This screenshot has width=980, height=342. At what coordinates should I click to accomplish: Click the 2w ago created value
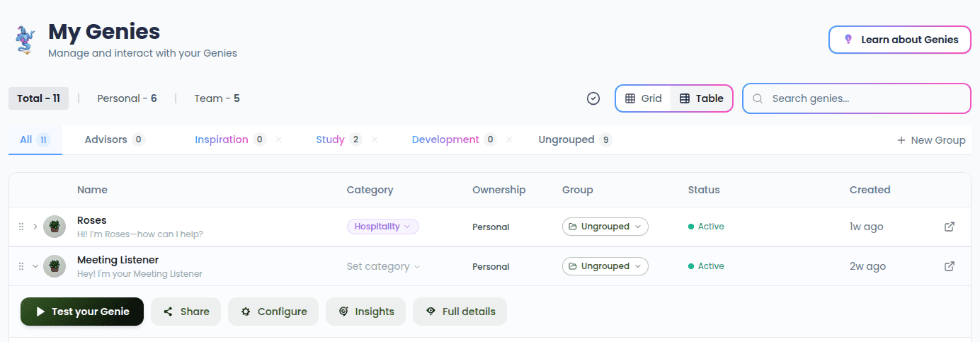pyautogui.click(x=867, y=266)
